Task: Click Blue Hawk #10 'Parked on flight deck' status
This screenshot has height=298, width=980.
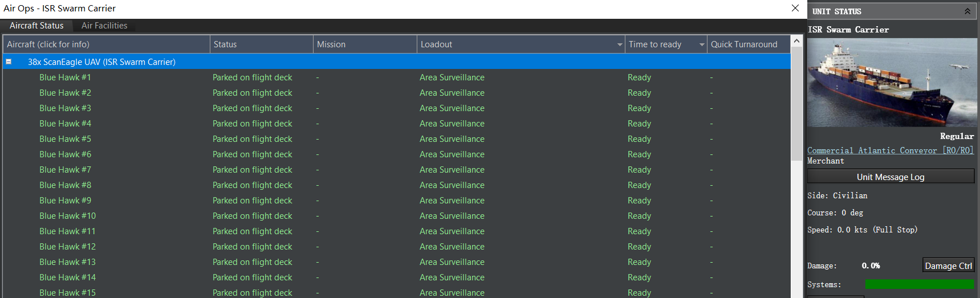Action: [252, 216]
